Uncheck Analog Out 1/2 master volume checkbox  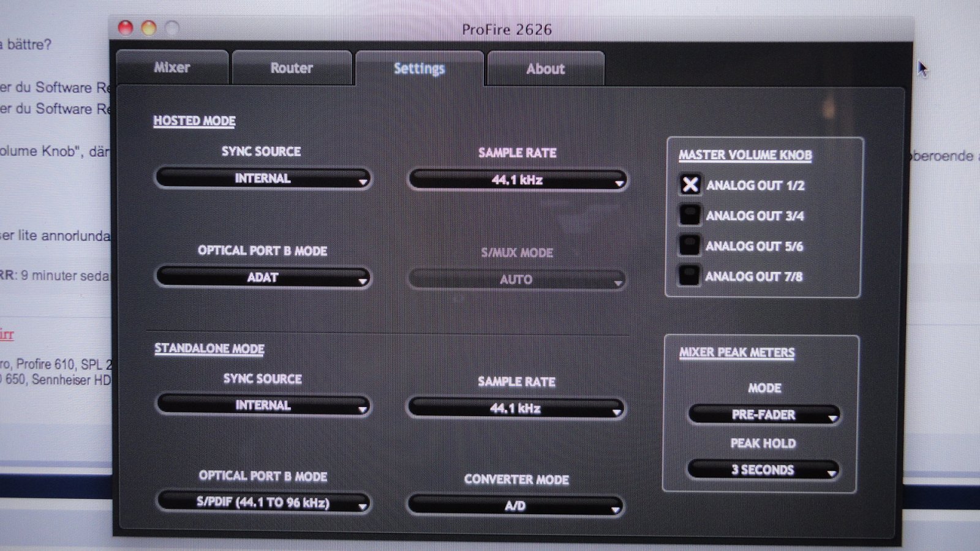point(690,185)
